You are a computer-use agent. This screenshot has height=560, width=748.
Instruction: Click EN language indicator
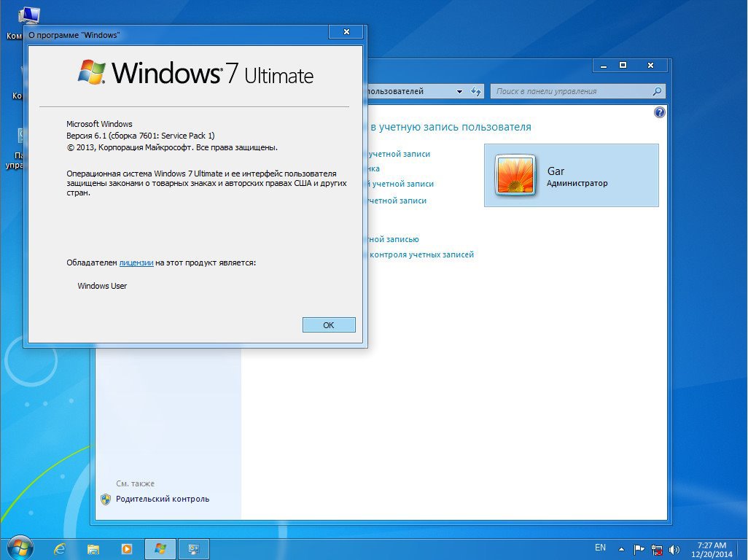(600, 548)
